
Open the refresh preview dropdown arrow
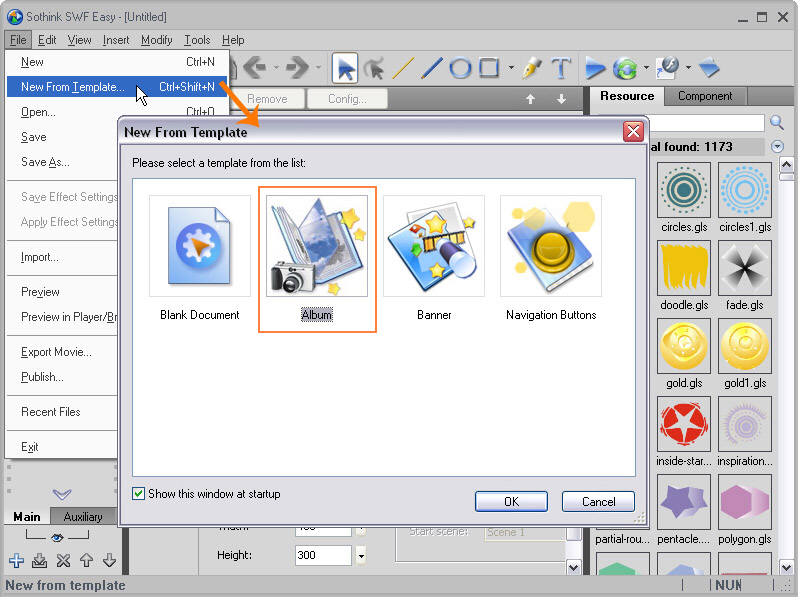click(x=646, y=67)
